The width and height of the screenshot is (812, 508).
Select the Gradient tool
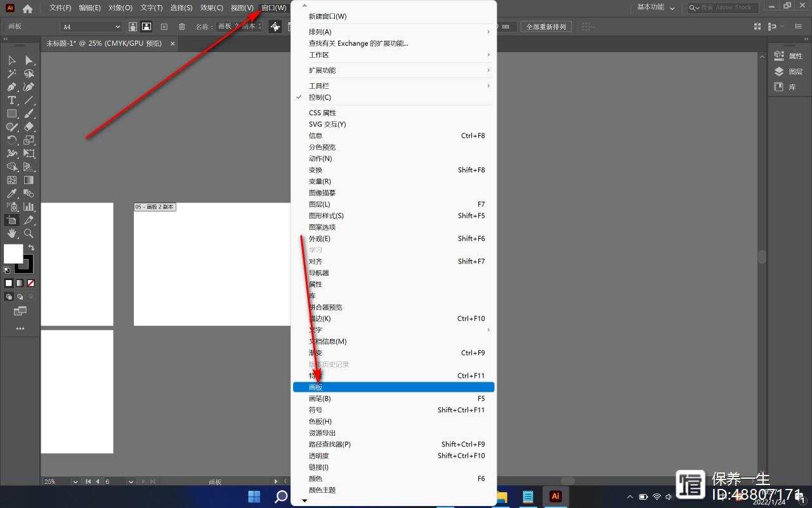(29, 180)
